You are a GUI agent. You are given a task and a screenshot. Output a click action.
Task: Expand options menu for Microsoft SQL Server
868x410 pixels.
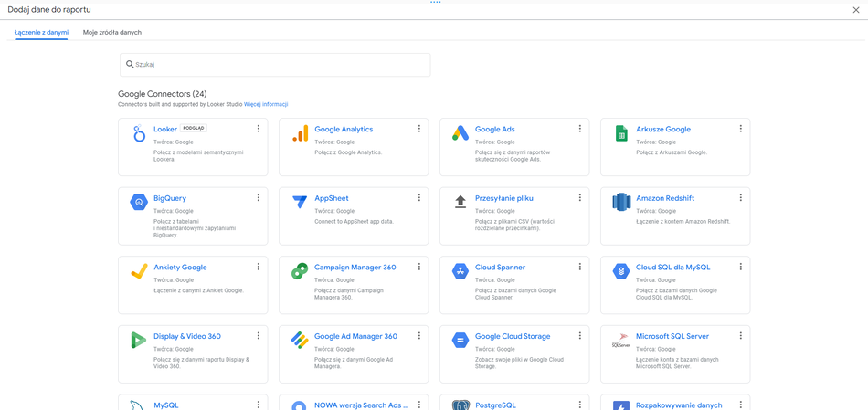741,336
